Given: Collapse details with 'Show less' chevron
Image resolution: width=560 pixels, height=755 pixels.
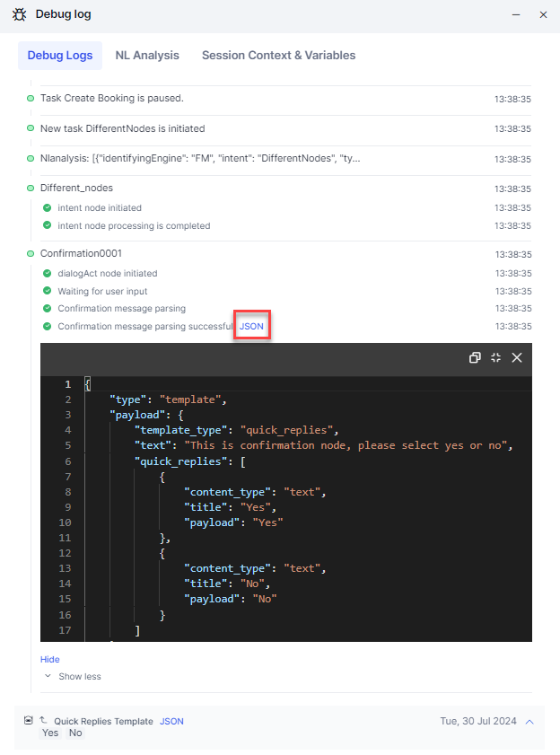Looking at the screenshot, I should 48,676.
